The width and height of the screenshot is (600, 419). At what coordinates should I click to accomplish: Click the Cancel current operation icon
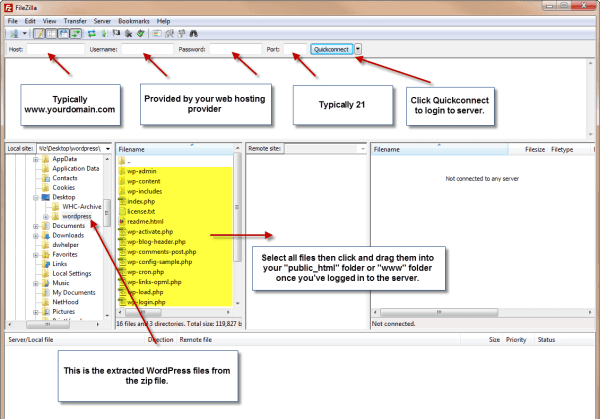pos(116,34)
